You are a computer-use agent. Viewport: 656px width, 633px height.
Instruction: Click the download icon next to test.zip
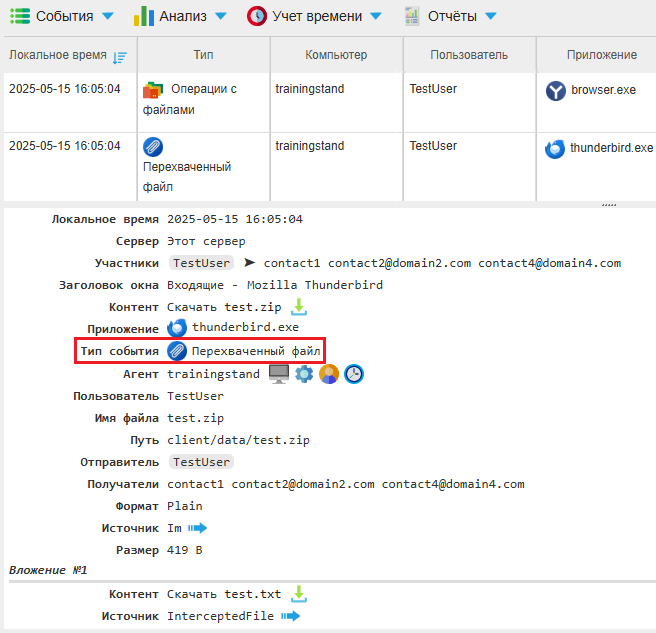pyautogui.click(x=299, y=307)
